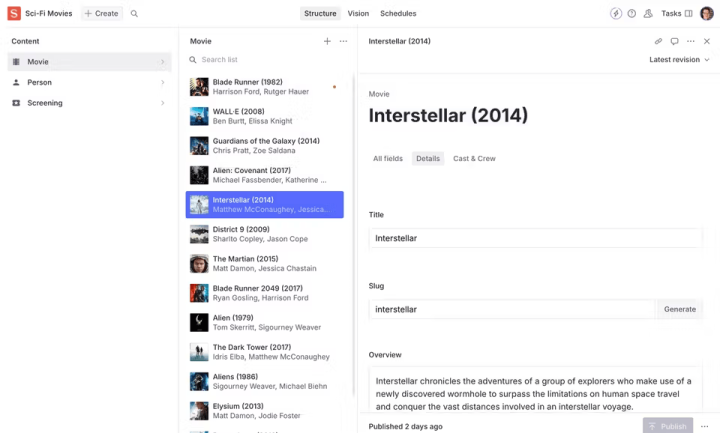Switch to the Vision tab
The width and height of the screenshot is (720, 433).
point(358,14)
